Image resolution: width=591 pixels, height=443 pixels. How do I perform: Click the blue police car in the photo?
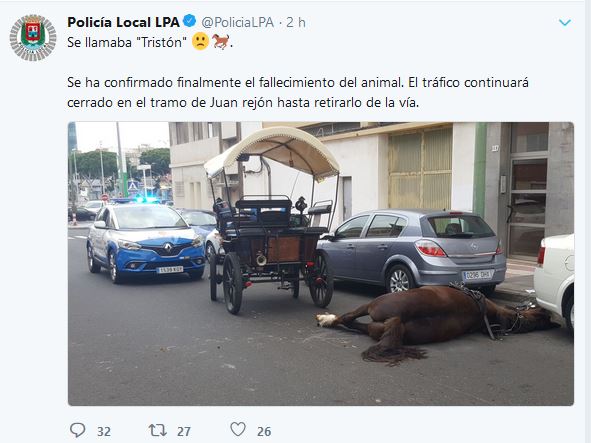pos(145,242)
